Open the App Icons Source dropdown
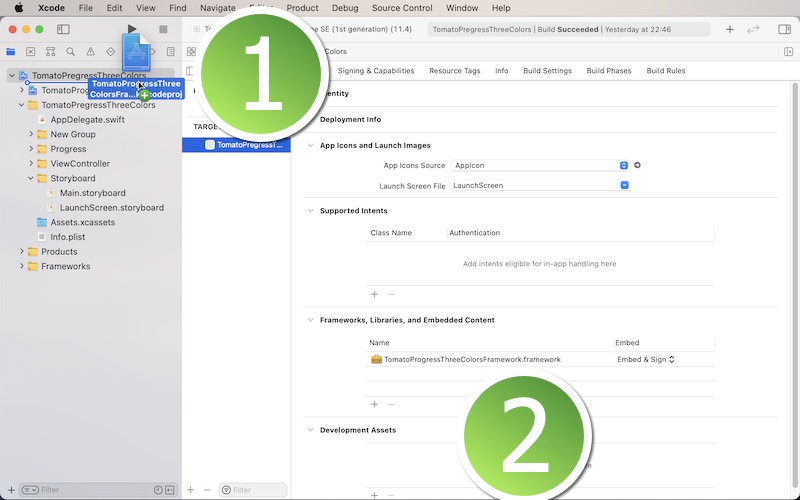Viewport: 800px width, 500px height. click(540, 165)
